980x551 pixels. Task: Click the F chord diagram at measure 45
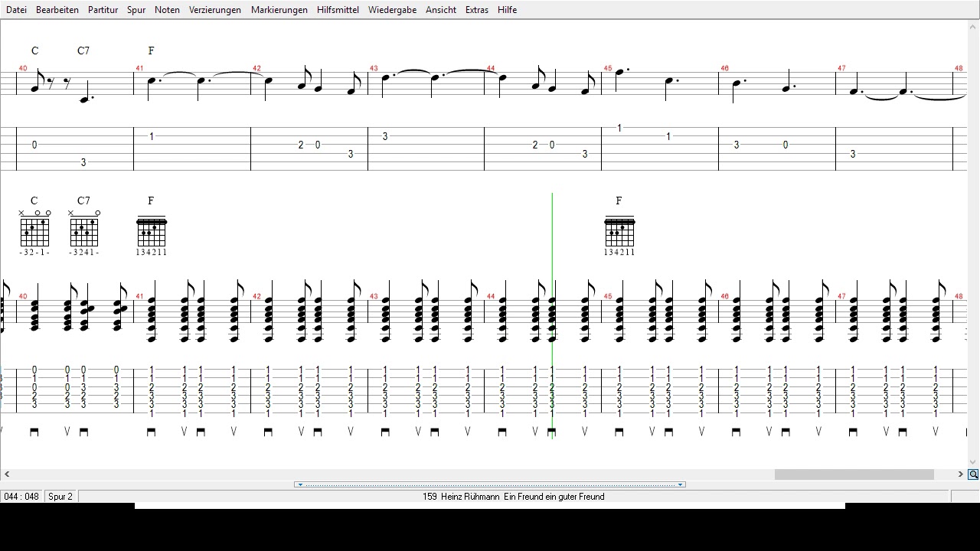coord(619,230)
